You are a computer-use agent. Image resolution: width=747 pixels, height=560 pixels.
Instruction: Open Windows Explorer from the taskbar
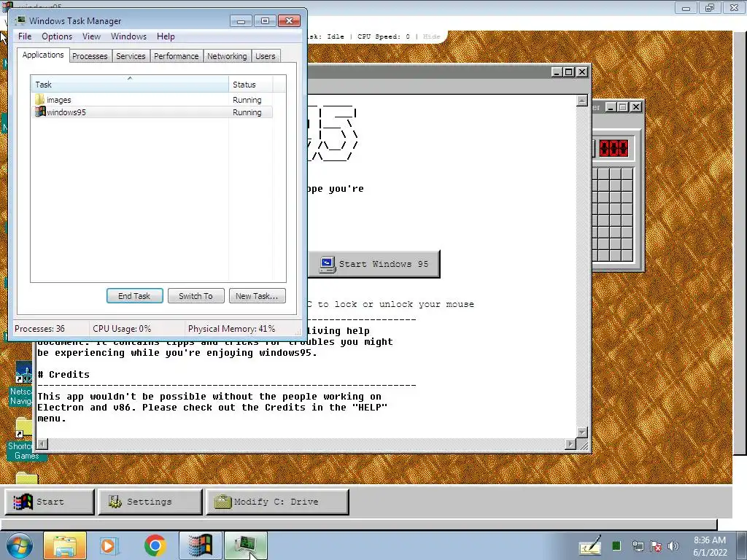pos(65,545)
